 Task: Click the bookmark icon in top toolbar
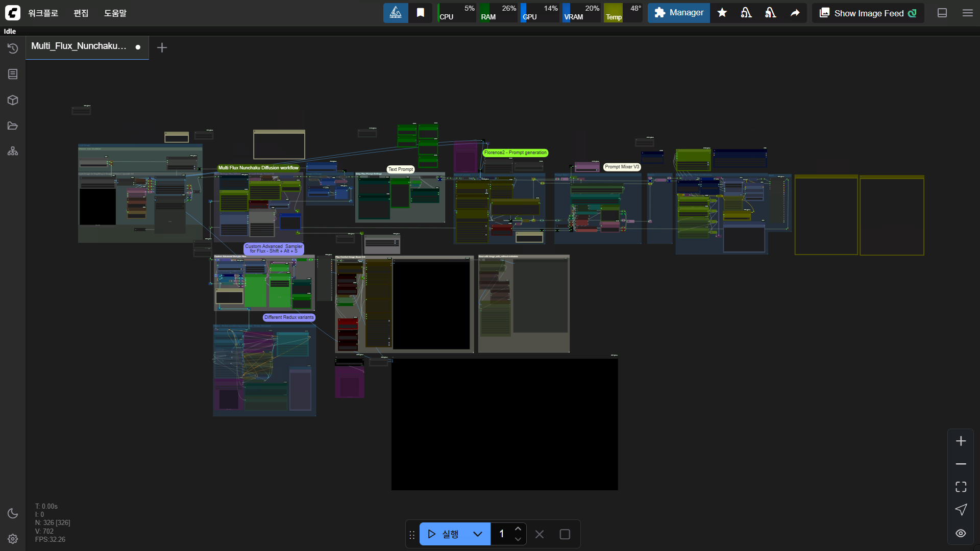[420, 13]
